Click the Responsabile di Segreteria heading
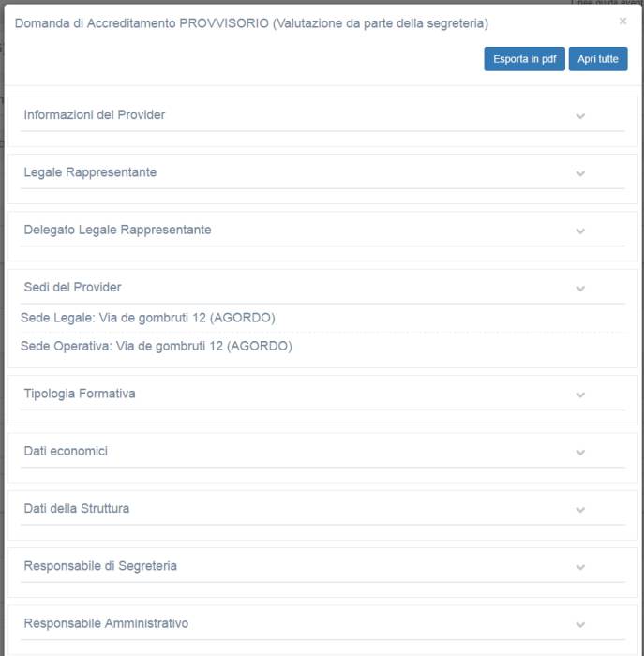Screen dimensions: 644x656 pyautogui.click(x=100, y=566)
